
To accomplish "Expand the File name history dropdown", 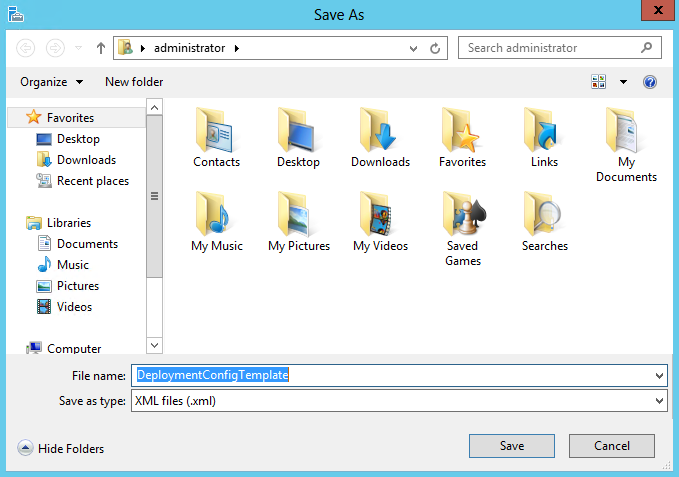I will click(x=659, y=376).
